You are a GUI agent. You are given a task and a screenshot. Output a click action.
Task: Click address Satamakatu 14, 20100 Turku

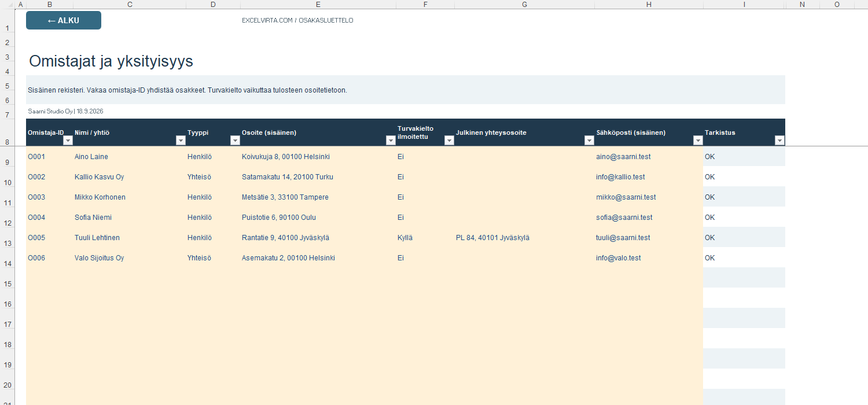coord(318,177)
